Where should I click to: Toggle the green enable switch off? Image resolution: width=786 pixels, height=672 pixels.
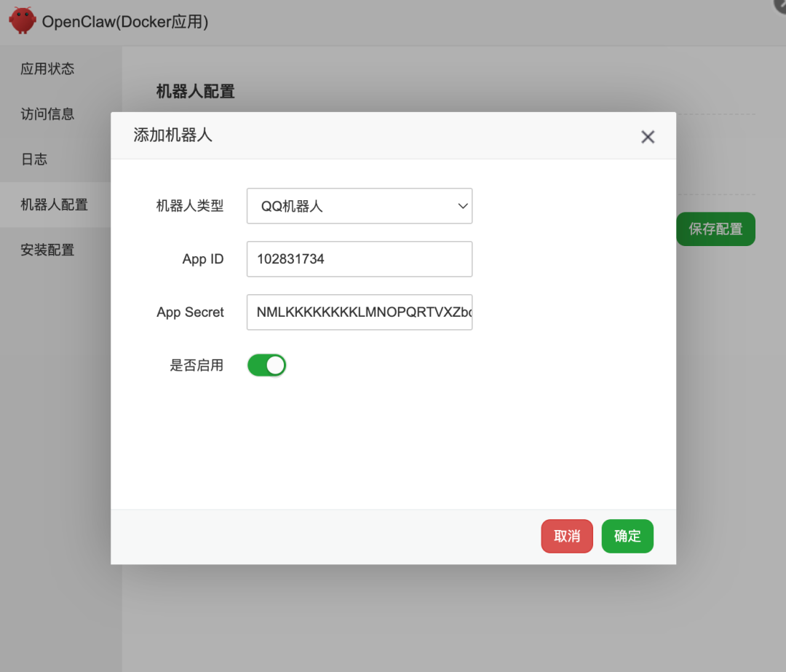[x=266, y=365]
